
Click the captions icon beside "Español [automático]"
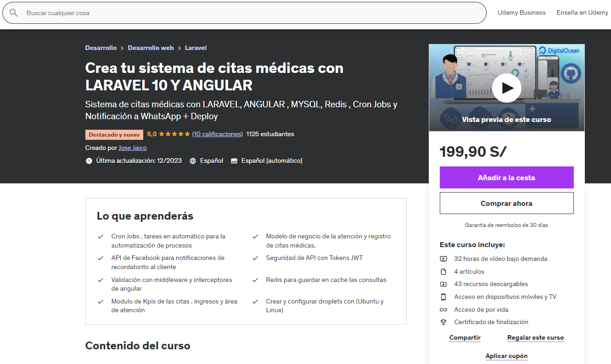coord(235,160)
